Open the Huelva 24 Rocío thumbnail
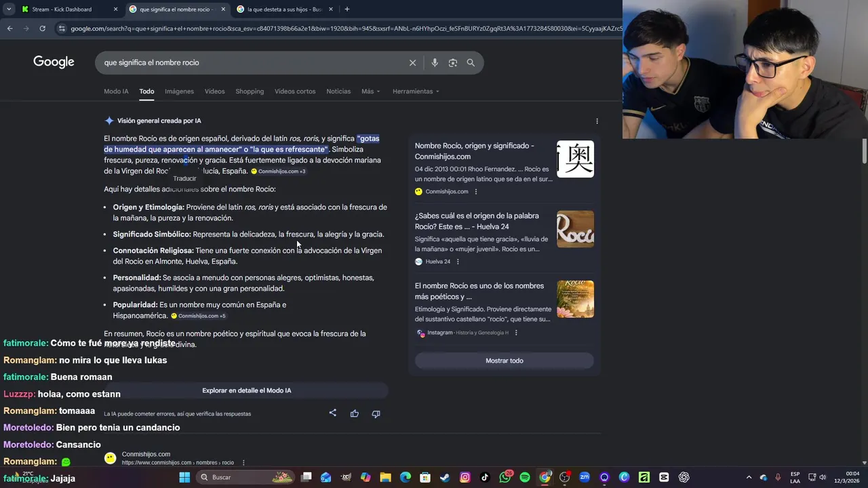The width and height of the screenshot is (868, 488). click(575, 229)
